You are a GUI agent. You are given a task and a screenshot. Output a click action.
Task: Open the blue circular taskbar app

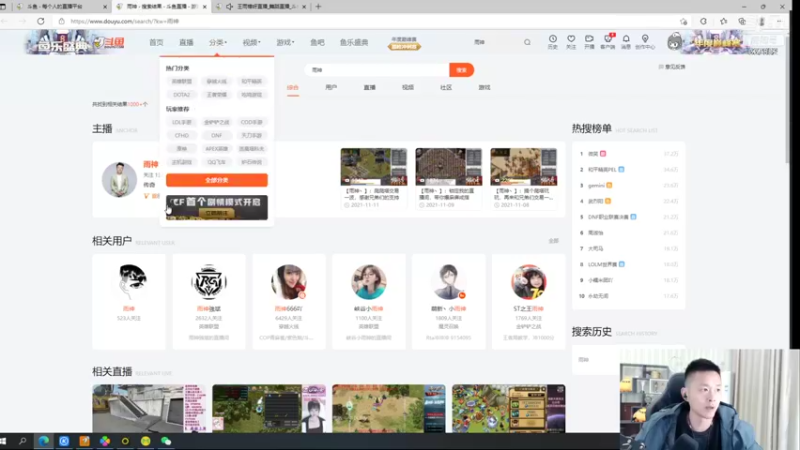tap(64, 441)
